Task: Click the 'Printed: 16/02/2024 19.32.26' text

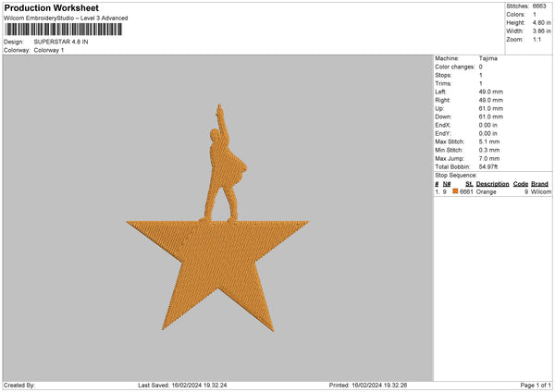Action: 368,386
